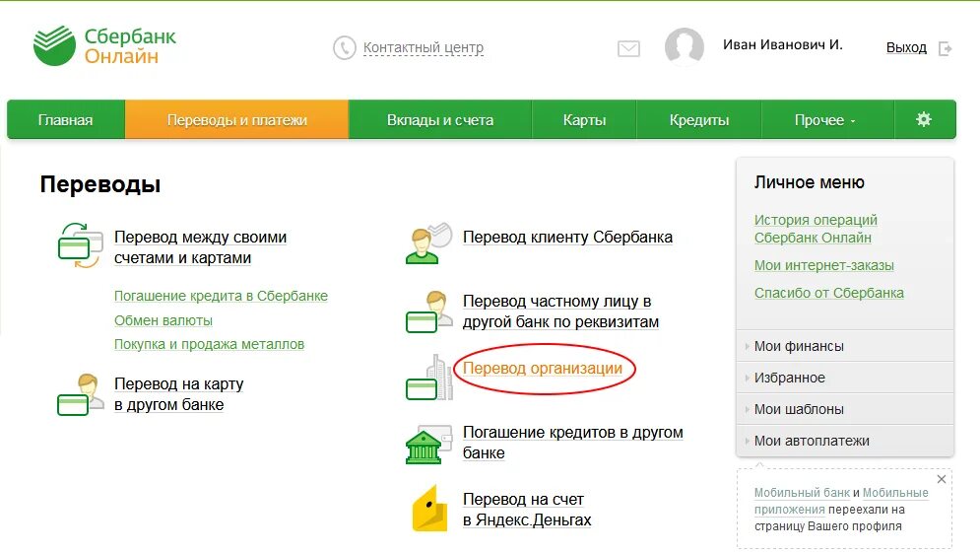Close the Мобильный банк notification box

click(942, 479)
